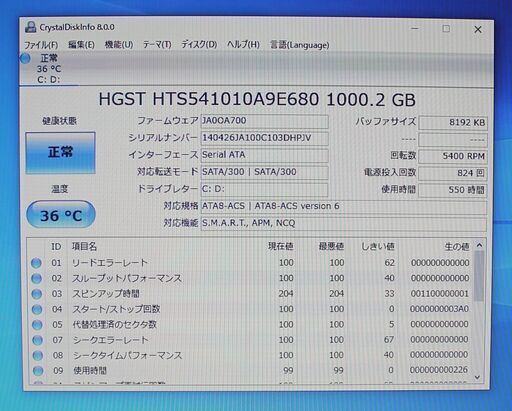The image size is (512, 411).
Task: Select the row スタート/ストップ回数
Action: [x=251, y=309]
